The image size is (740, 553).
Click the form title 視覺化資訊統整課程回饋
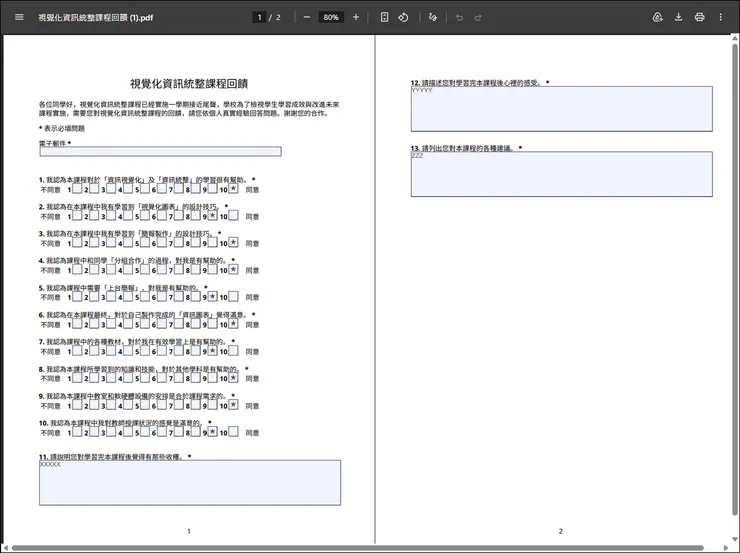point(189,84)
